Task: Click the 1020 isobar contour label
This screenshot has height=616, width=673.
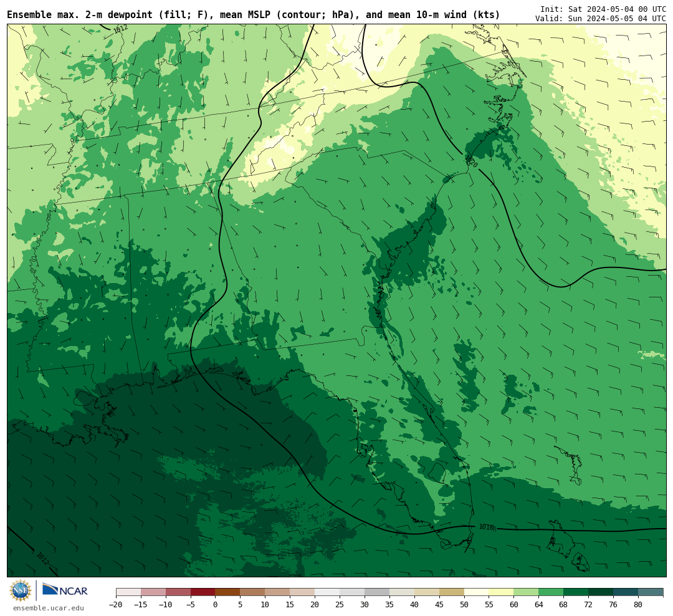Action: click(x=470, y=161)
